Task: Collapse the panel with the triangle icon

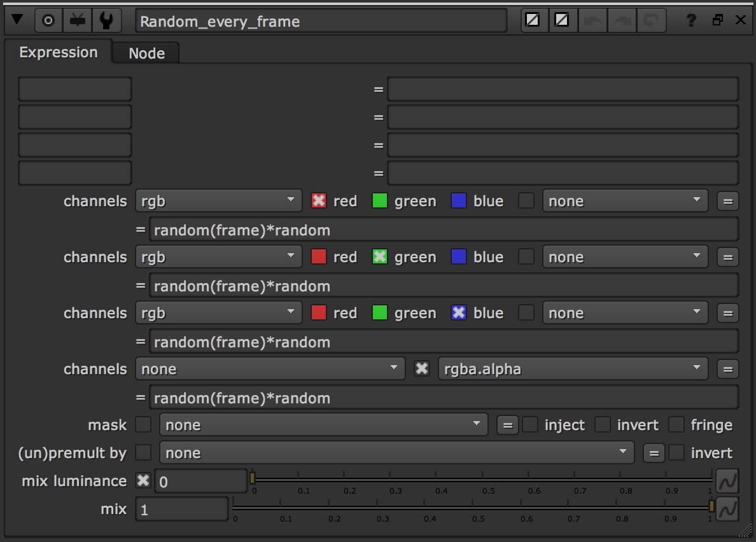Action: (18, 20)
